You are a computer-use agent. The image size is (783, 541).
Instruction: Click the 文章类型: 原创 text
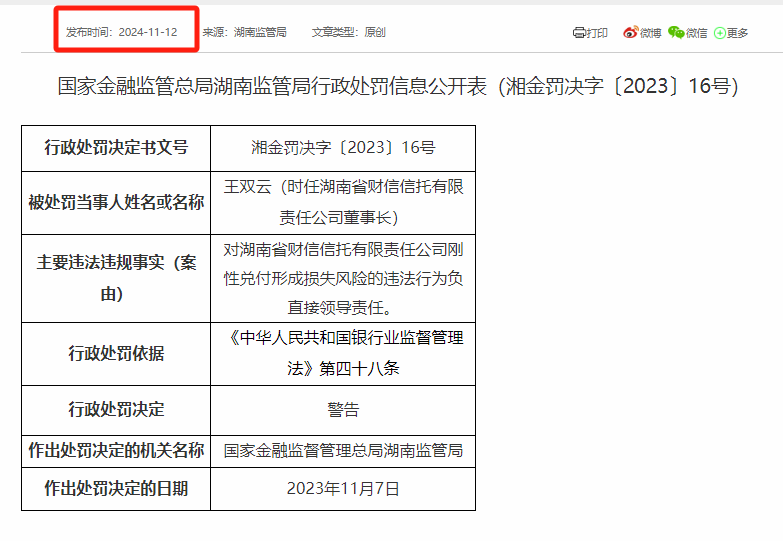point(349,32)
